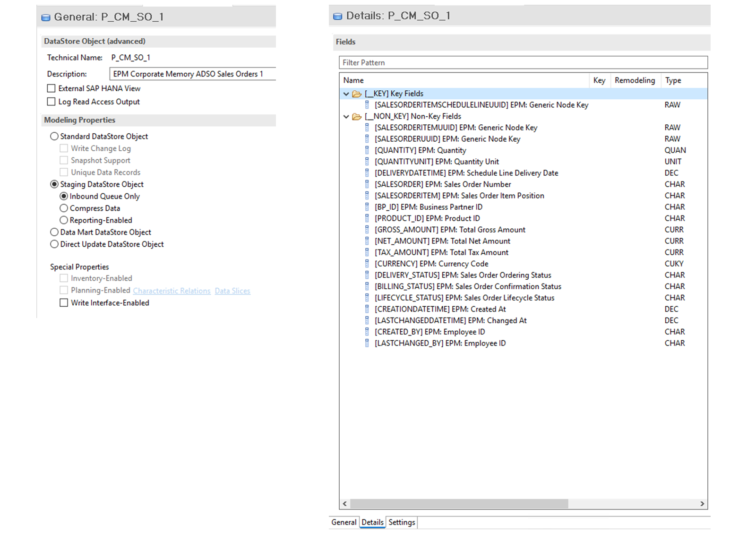Select the EPM: Currency Code row
The height and width of the screenshot is (534, 756).
524,264
